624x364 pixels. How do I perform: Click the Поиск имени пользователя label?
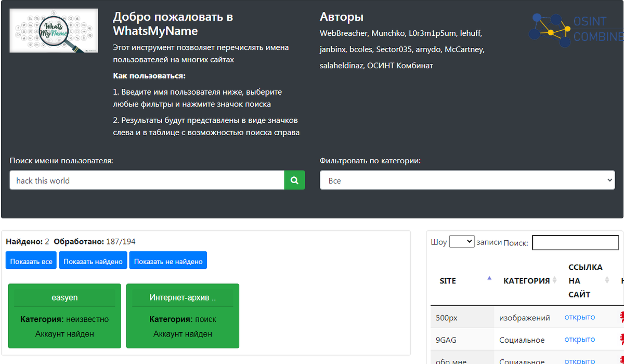click(61, 161)
